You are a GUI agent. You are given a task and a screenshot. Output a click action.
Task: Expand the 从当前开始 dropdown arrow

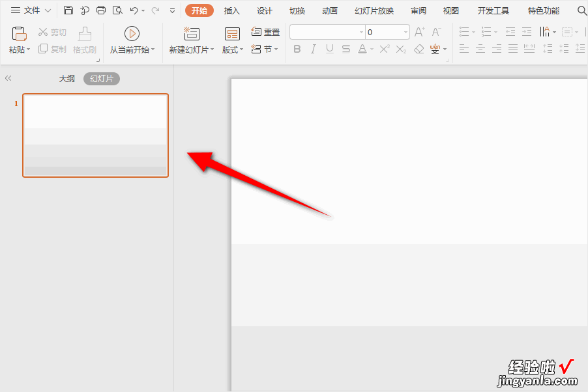pos(153,49)
